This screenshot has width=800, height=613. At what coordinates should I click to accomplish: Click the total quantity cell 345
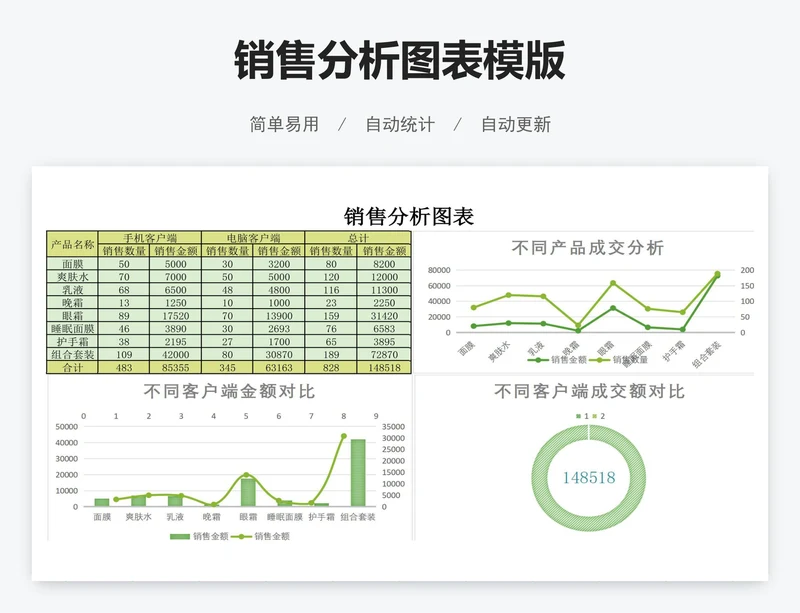coord(228,367)
